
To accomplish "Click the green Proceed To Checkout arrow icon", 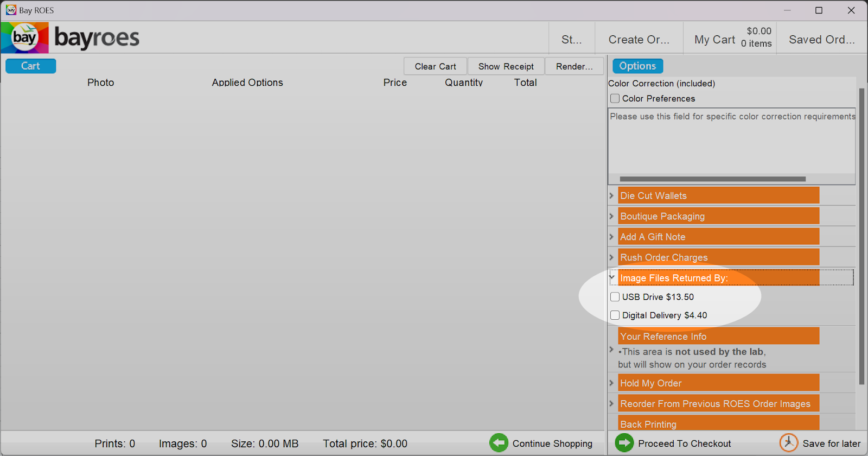I will 624,443.
